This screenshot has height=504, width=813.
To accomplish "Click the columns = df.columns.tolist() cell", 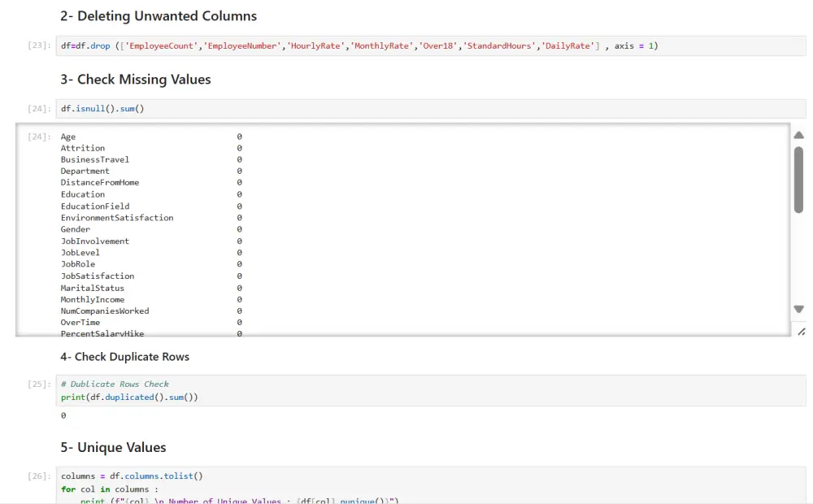I will pos(431,485).
